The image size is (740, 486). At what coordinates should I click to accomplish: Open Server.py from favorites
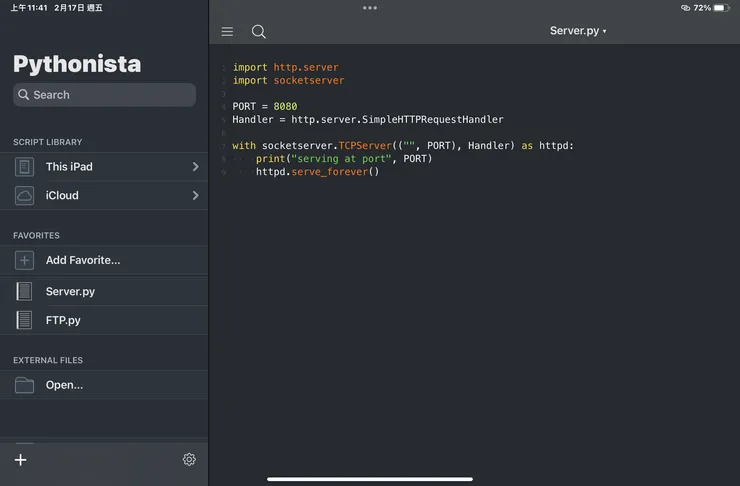tap(104, 292)
